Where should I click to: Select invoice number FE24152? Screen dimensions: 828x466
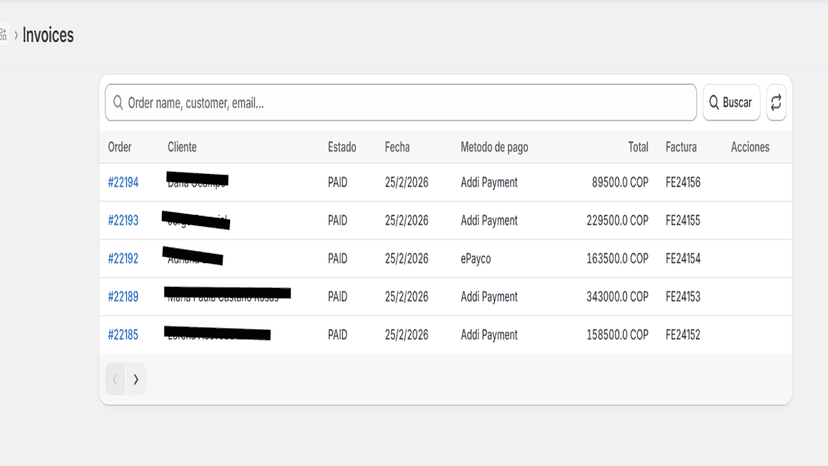pyautogui.click(x=683, y=334)
